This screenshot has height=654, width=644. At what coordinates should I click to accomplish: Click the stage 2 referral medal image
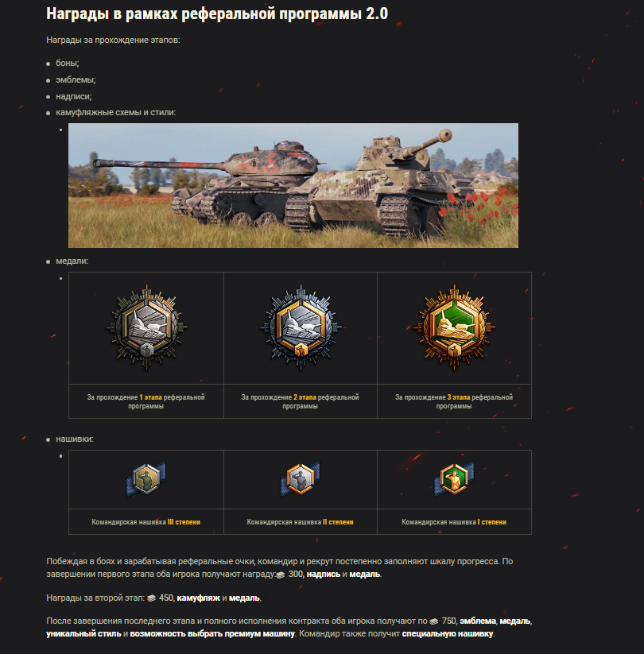point(301,328)
